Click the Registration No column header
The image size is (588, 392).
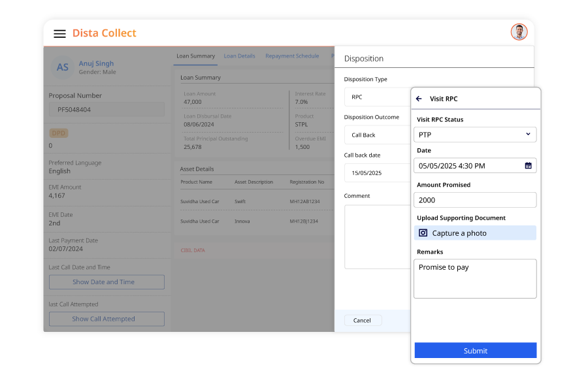click(307, 182)
